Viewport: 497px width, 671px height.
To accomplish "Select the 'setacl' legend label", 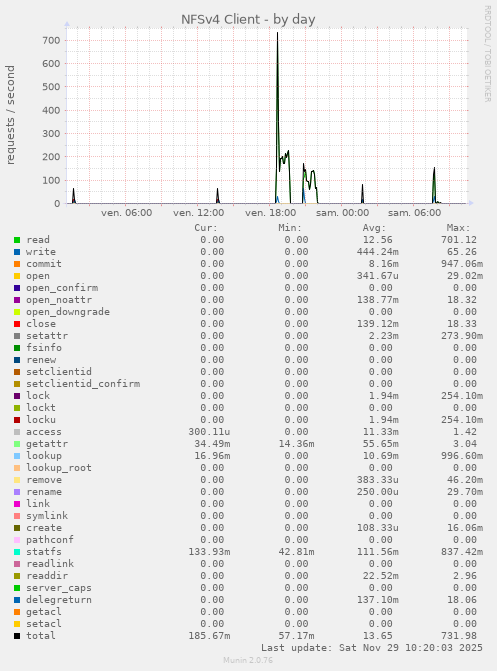I will tap(44, 623).
